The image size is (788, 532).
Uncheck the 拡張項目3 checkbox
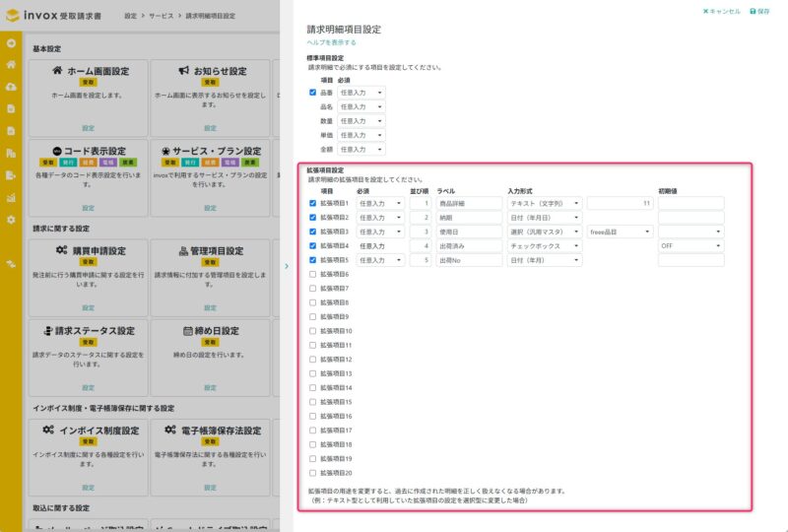[312, 232]
